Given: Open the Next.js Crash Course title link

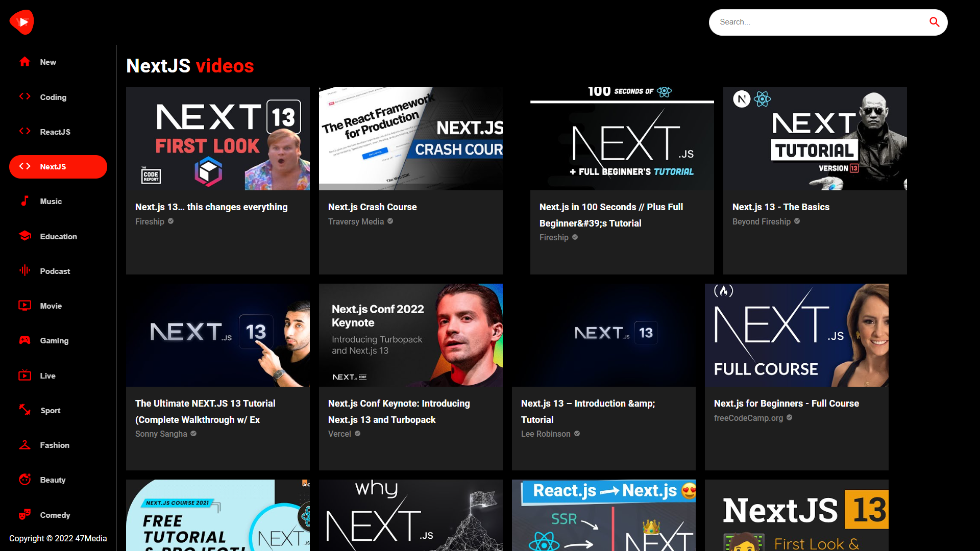Looking at the screenshot, I should 372,207.
